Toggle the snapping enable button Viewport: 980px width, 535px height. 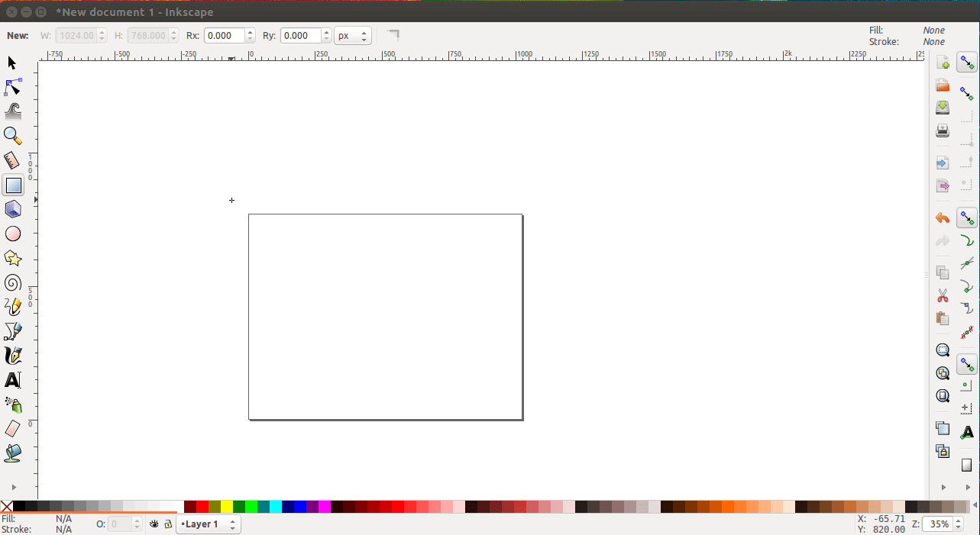967,63
